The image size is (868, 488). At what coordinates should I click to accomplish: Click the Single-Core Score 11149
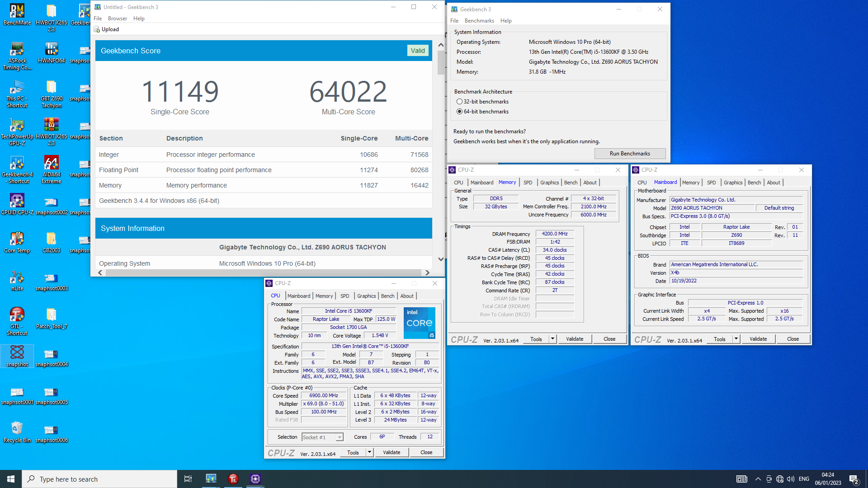tap(180, 91)
